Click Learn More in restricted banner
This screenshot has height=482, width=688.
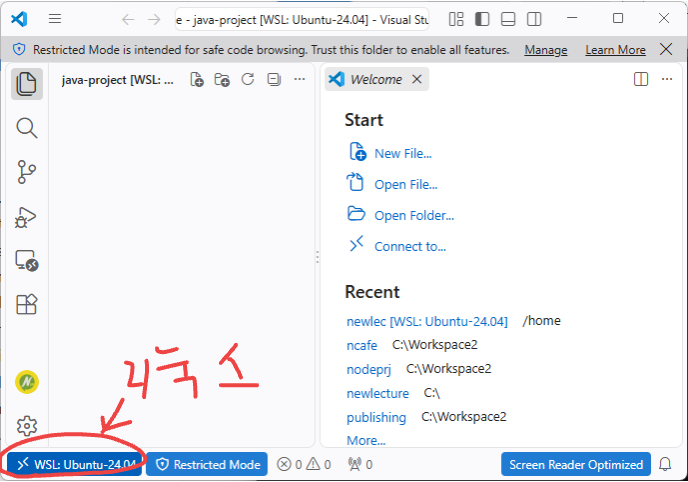616,50
